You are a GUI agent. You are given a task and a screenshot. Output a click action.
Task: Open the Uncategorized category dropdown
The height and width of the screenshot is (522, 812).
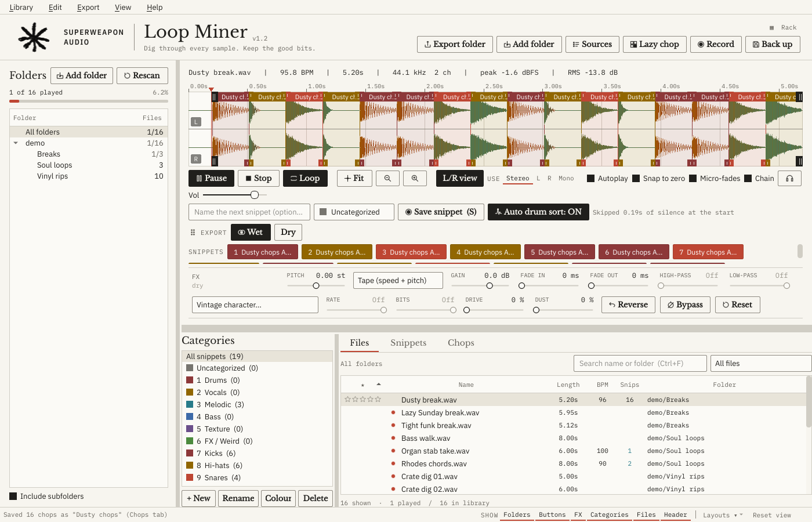[354, 212]
